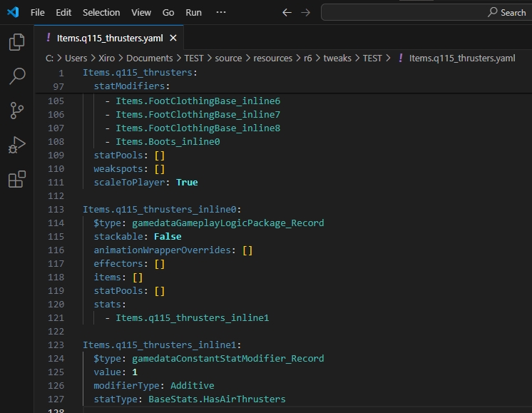
Task: Navigate forward with the right arrow
Action: 306,12
